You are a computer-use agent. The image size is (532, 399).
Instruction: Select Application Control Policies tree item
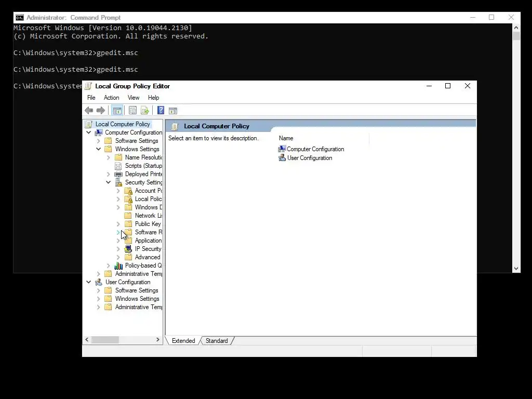[148, 241]
